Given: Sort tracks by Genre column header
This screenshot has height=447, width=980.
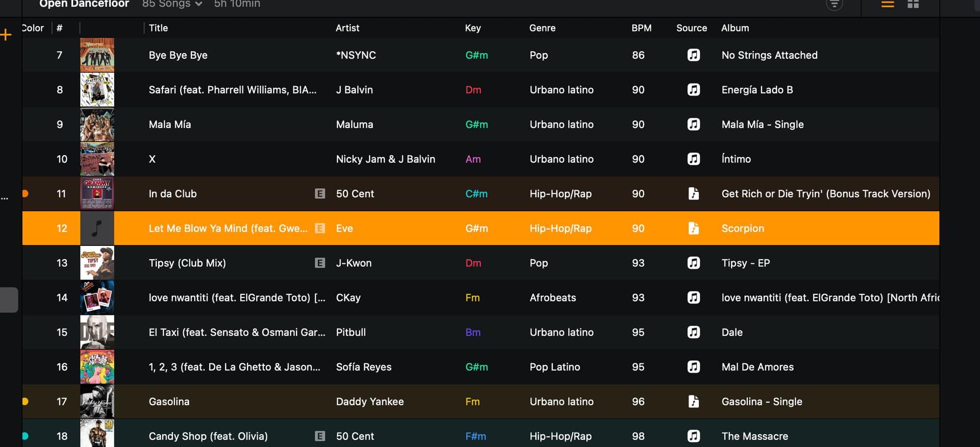Looking at the screenshot, I should (x=542, y=28).
